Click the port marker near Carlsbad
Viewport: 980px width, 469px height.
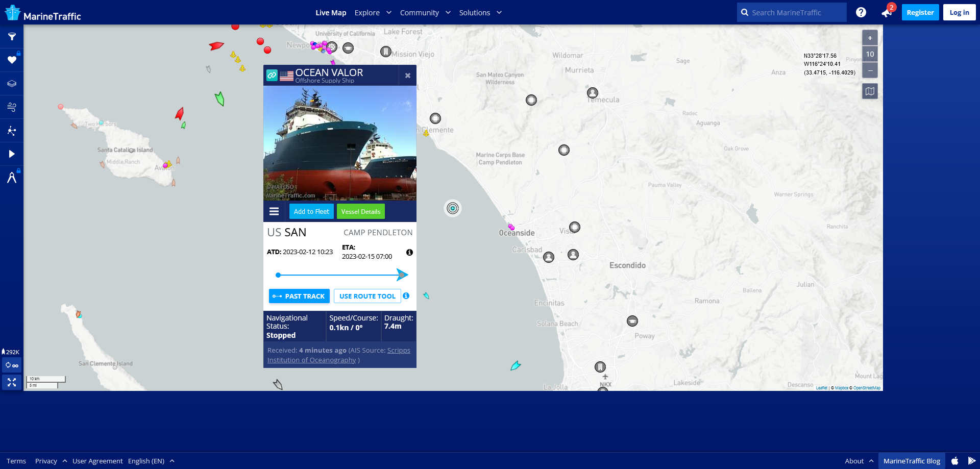point(549,257)
